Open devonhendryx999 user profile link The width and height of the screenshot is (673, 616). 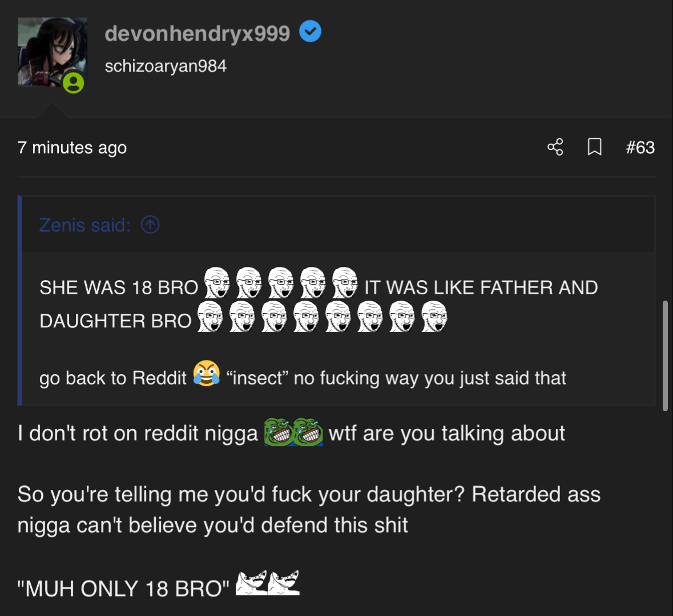pos(198,33)
